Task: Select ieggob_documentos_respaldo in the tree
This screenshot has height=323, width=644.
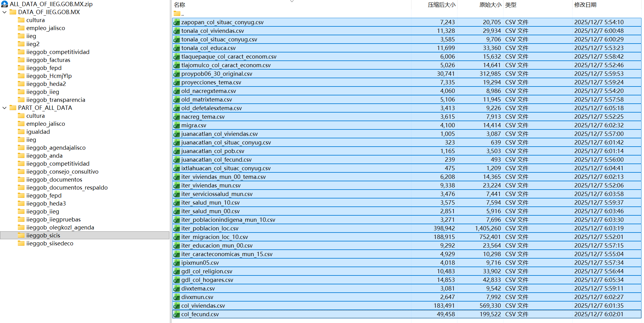Action: tap(67, 187)
